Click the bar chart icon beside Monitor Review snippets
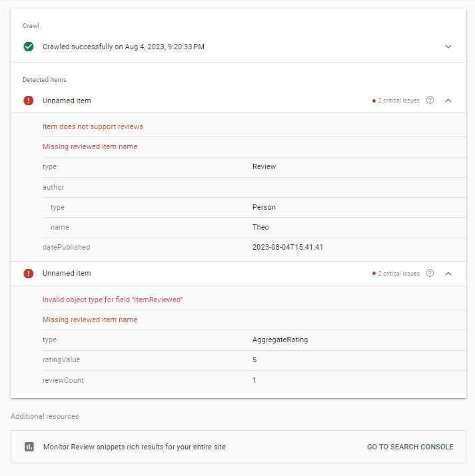This screenshot has width=475, height=476. [29, 447]
